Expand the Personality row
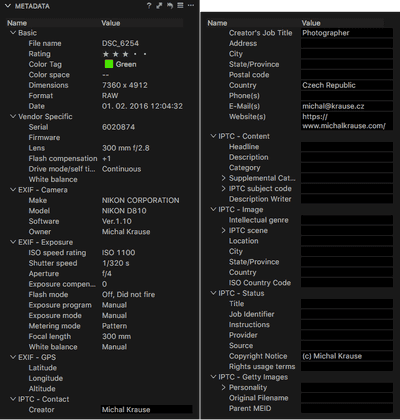The image size is (400, 420). pos(224,388)
